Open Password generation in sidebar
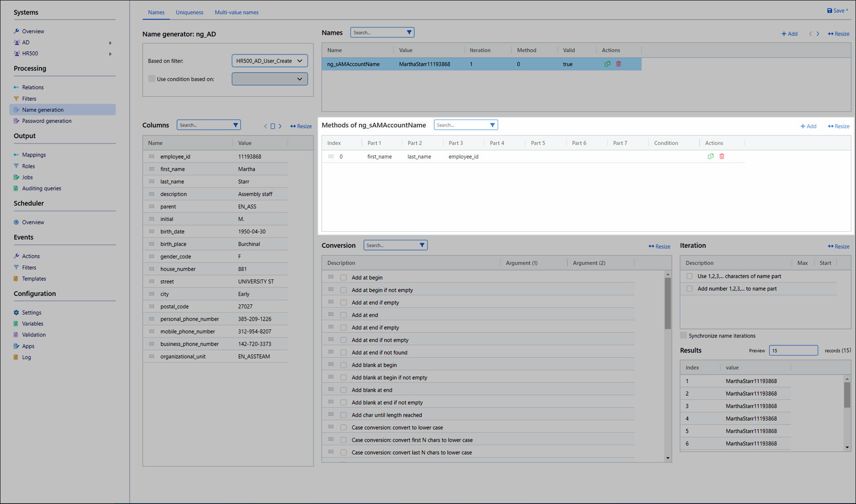Viewport: 856px width, 504px height. 46,121
